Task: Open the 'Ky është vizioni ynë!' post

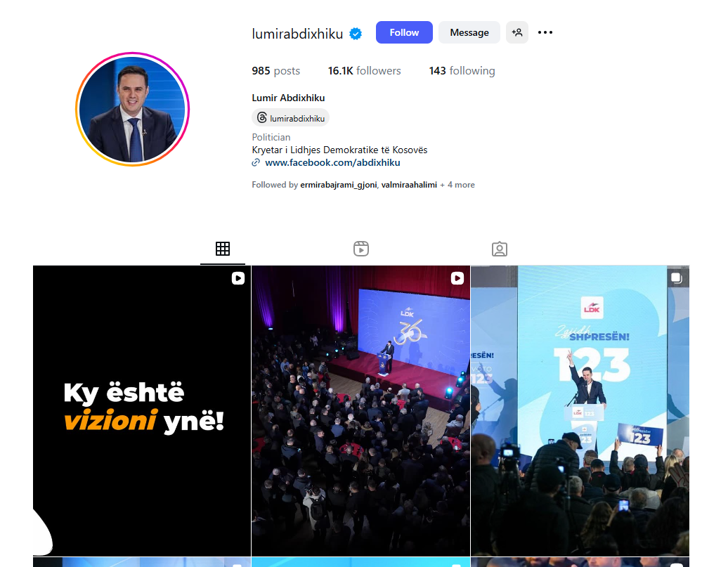Action: click(142, 410)
